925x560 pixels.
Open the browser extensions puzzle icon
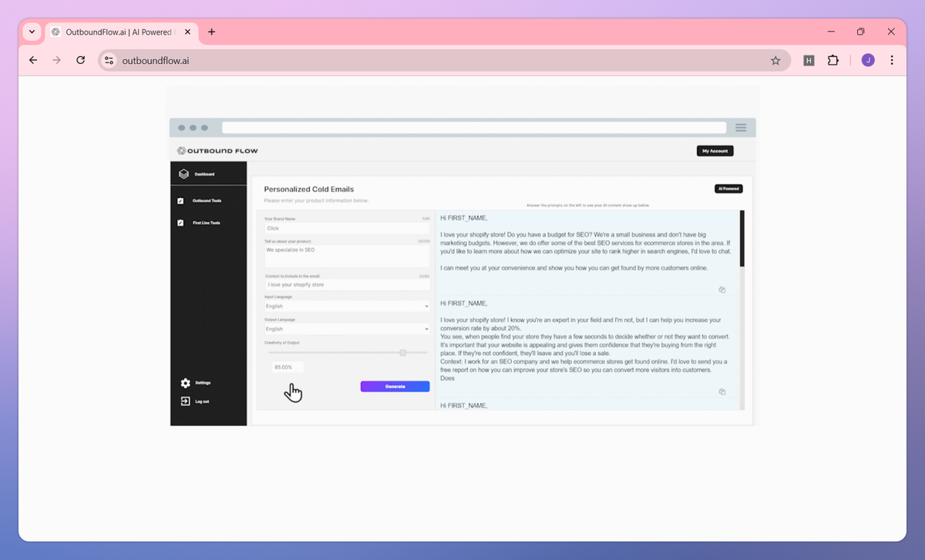[x=833, y=59]
